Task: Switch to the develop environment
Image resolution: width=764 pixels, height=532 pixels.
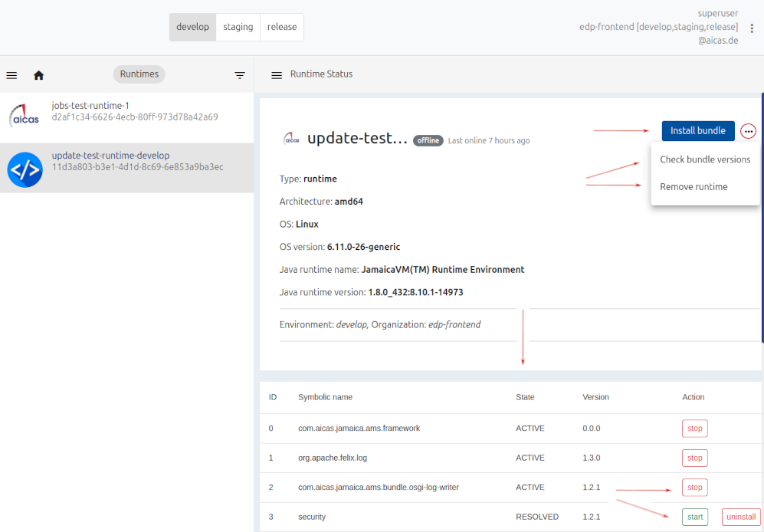Action: pos(192,27)
